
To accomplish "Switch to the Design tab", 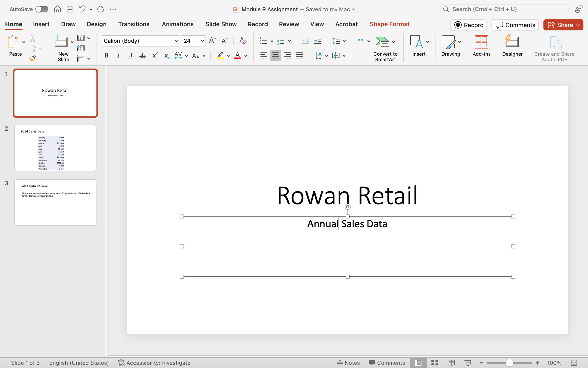I will coord(97,24).
